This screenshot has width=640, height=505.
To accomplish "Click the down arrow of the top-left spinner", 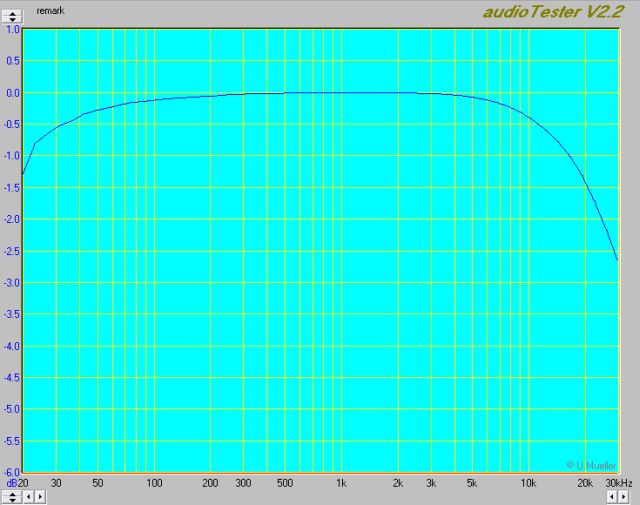I will [x=13, y=19].
